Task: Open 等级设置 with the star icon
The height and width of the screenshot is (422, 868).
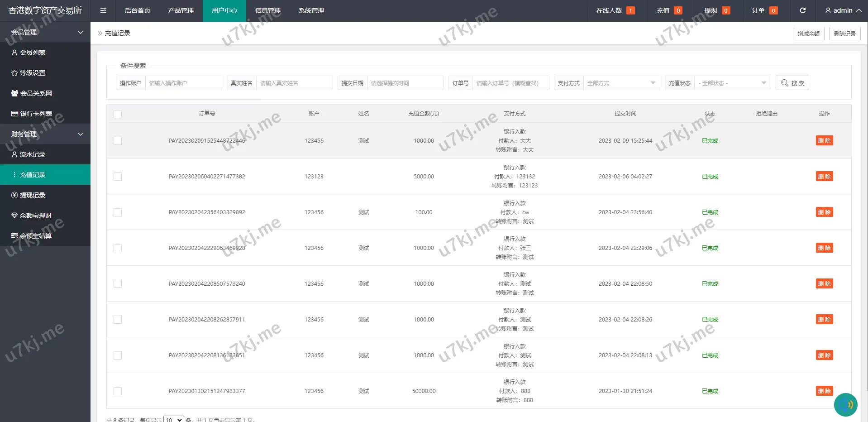Action: coord(14,73)
